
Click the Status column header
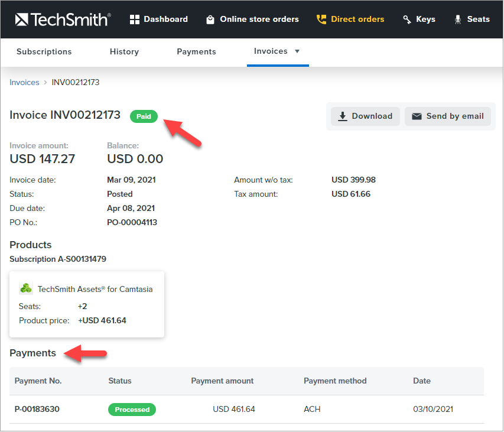click(x=120, y=381)
